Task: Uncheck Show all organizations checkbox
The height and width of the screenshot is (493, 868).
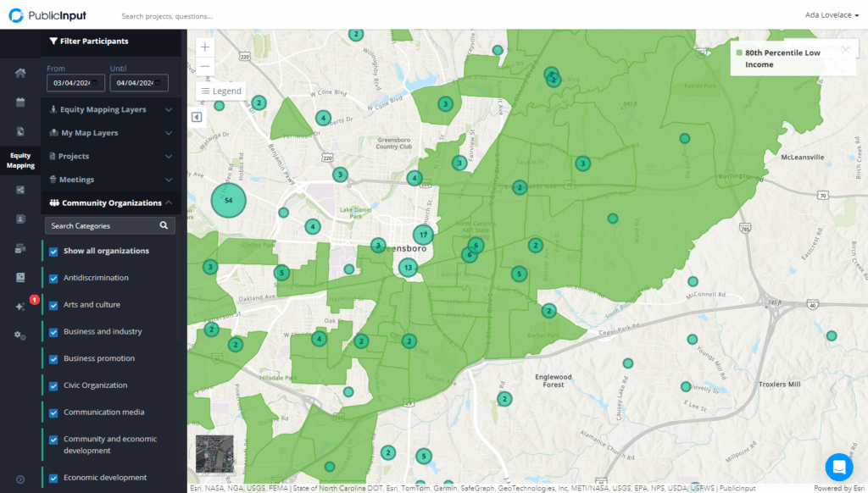Action: (54, 252)
